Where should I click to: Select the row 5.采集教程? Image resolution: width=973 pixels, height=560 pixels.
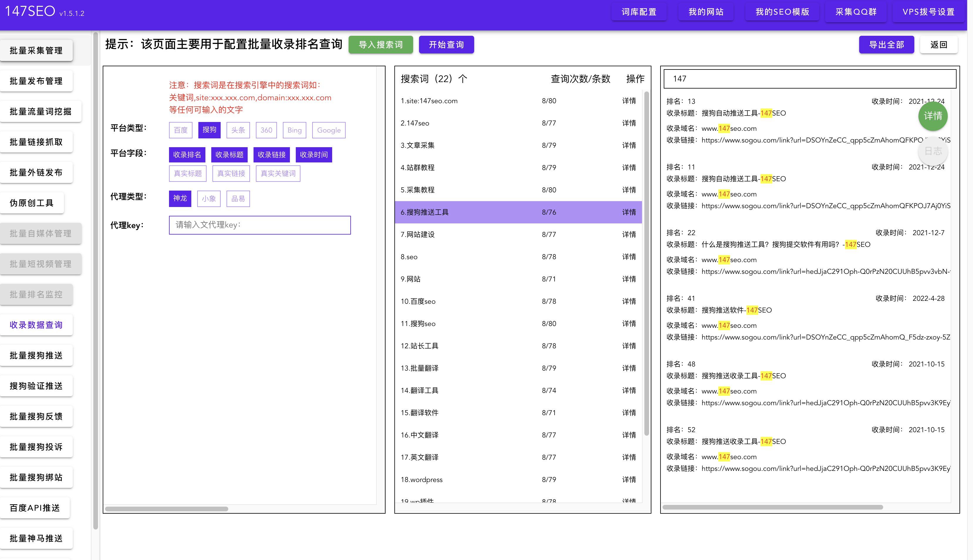(x=518, y=190)
